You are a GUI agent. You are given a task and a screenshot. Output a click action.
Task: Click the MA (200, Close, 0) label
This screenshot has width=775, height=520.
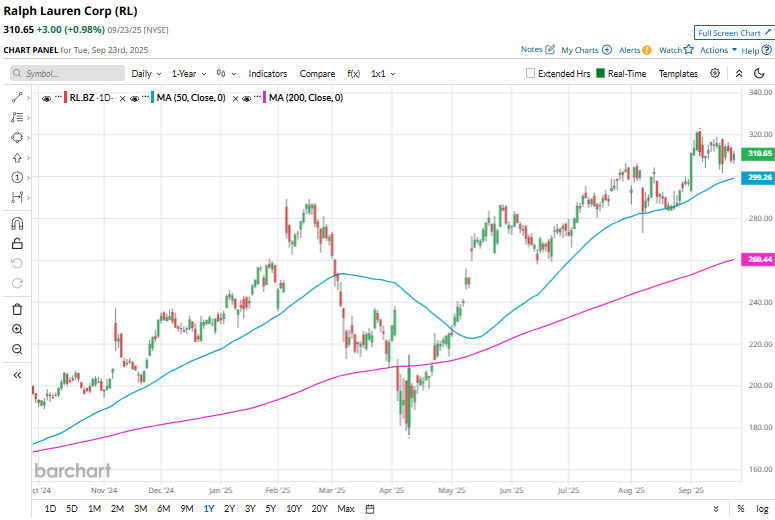click(x=306, y=98)
